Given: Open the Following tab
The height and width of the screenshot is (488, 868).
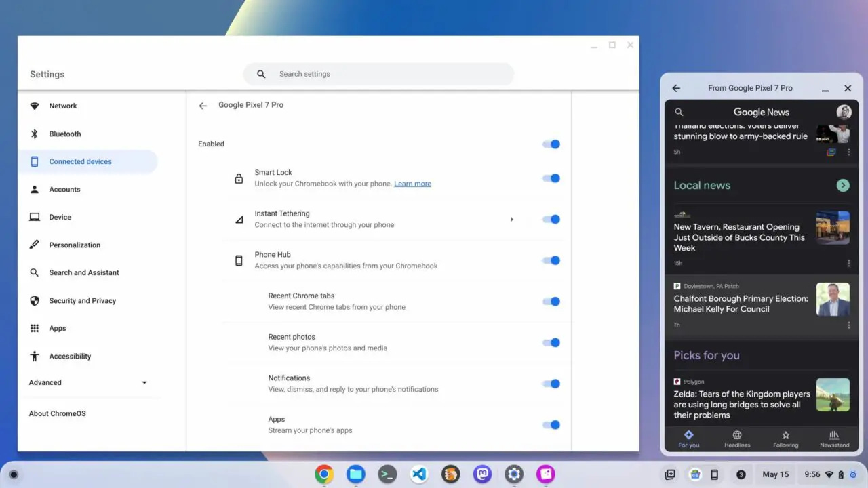Looking at the screenshot, I should click(x=785, y=439).
